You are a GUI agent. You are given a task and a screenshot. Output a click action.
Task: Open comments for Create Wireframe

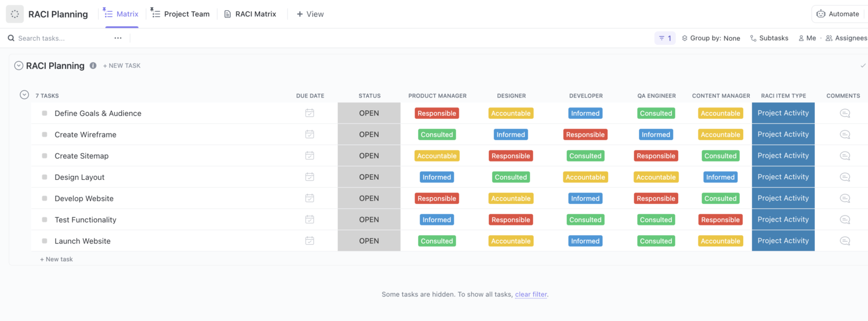tap(845, 135)
